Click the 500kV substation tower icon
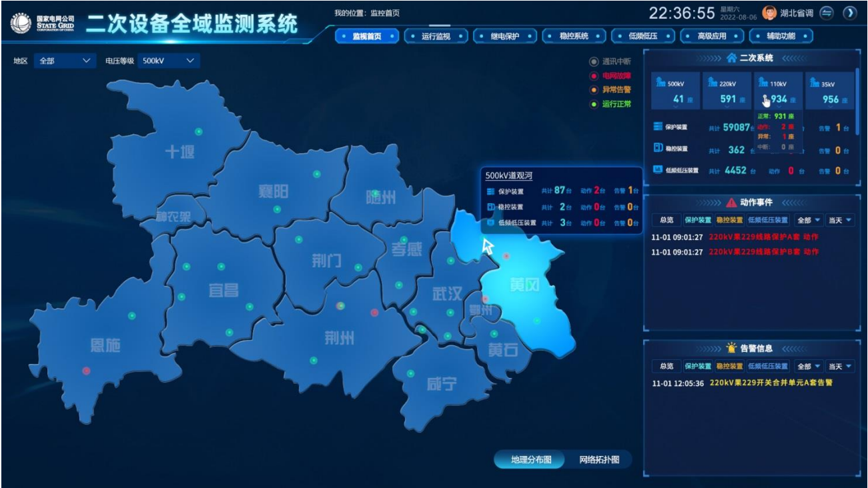 tap(661, 83)
